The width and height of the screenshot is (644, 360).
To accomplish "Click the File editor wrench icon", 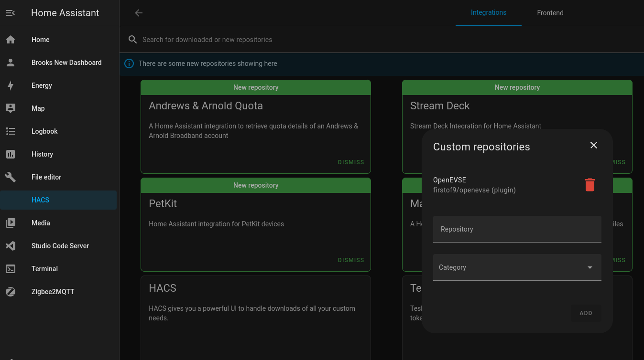I will point(11,177).
